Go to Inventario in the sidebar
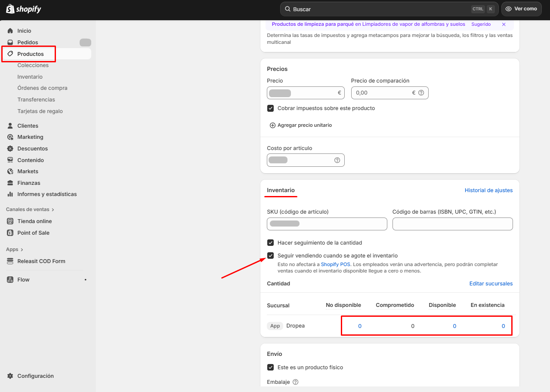Viewport: 550px width, 392px height. click(30, 77)
